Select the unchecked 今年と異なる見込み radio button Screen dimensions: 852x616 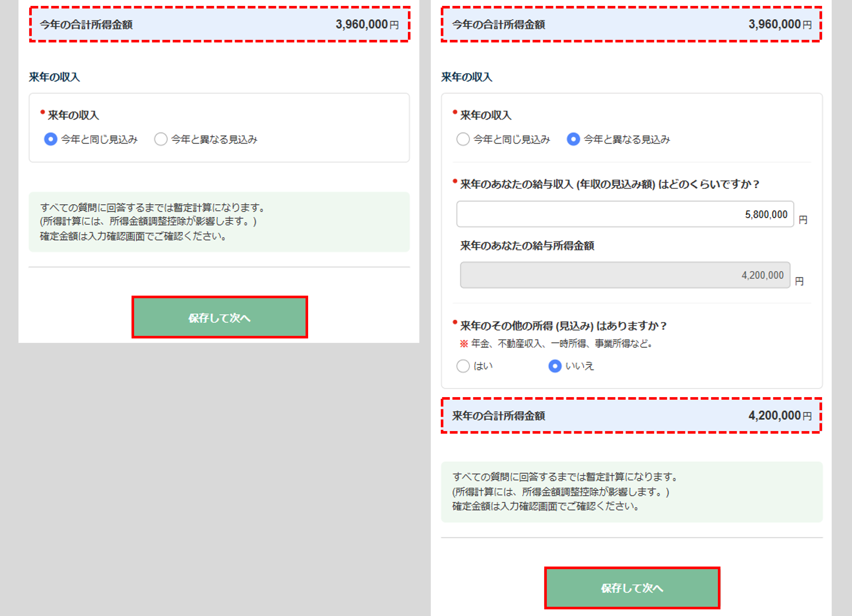coord(161,139)
